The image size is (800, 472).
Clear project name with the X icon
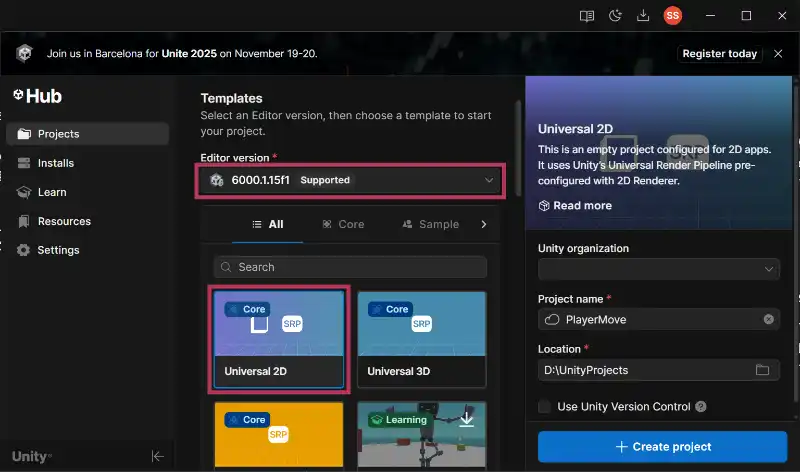click(x=768, y=319)
